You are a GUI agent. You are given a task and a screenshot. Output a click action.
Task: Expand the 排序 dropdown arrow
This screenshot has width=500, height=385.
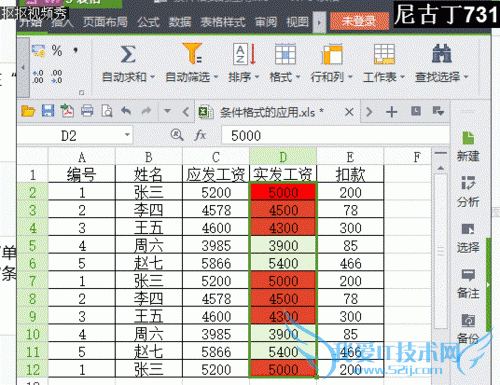[x=257, y=77]
